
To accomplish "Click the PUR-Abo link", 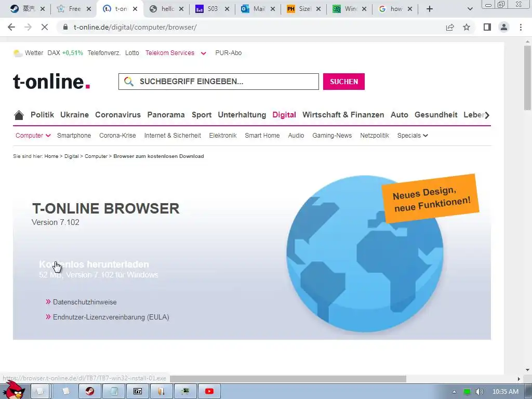I will (x=229, y=53).
